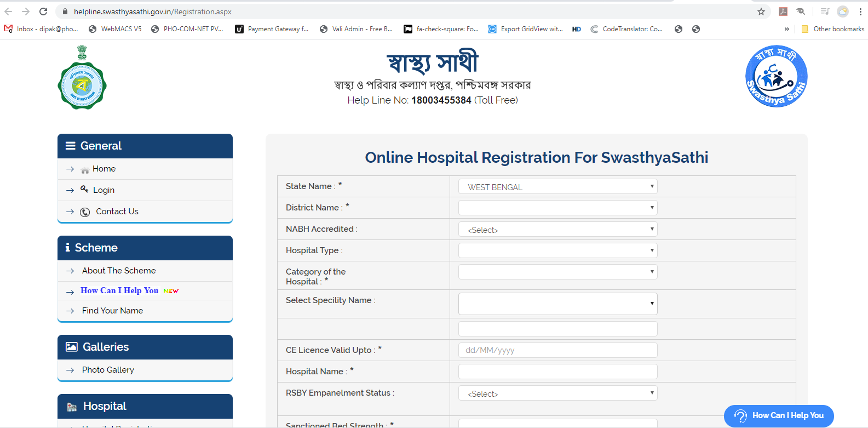Reload the page using refresh icon
868x428 pixels.
click(43, 12)
